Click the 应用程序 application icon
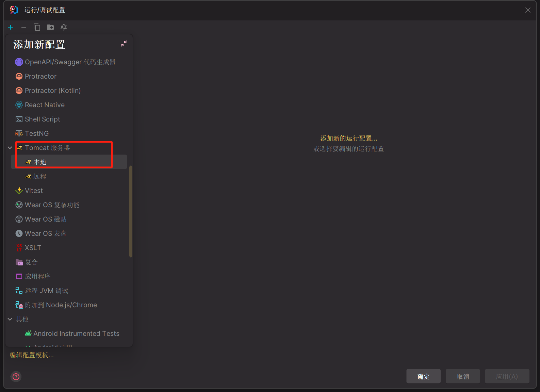This screenshot has height=392, width=540. (x=19, y=276)
